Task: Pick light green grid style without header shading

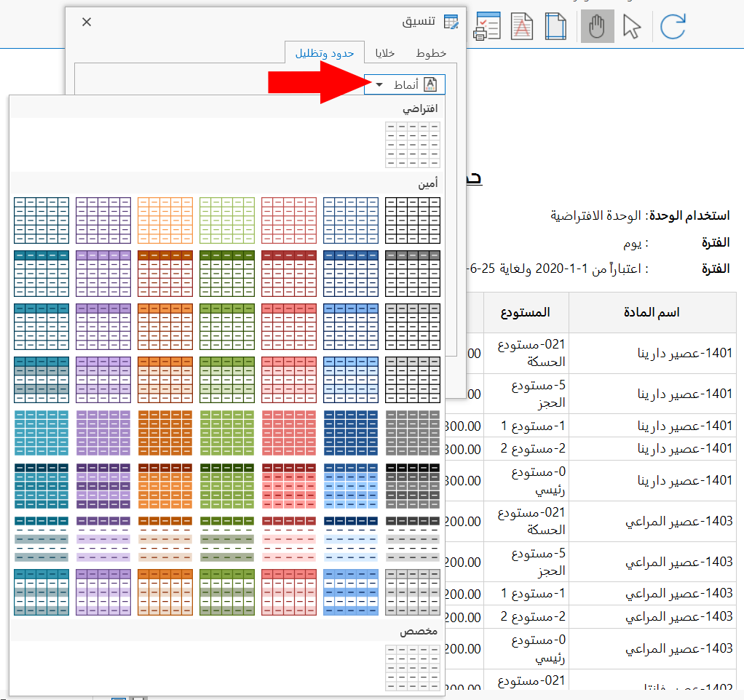Action: coord(227,220)
